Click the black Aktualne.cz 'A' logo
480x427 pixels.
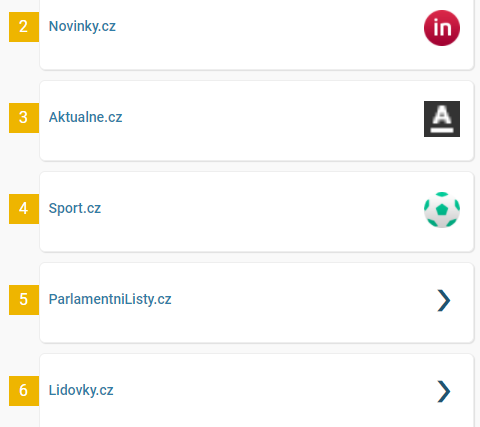(x=442, y=119)
